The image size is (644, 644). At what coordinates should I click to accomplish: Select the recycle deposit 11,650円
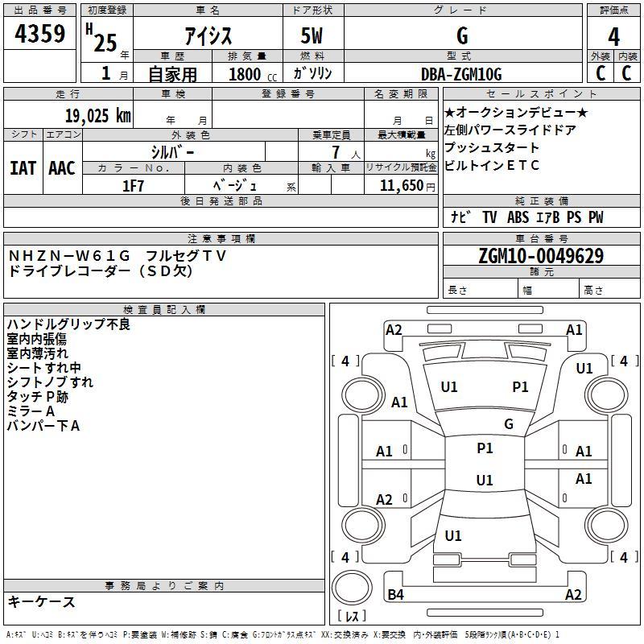coord(407,186)
